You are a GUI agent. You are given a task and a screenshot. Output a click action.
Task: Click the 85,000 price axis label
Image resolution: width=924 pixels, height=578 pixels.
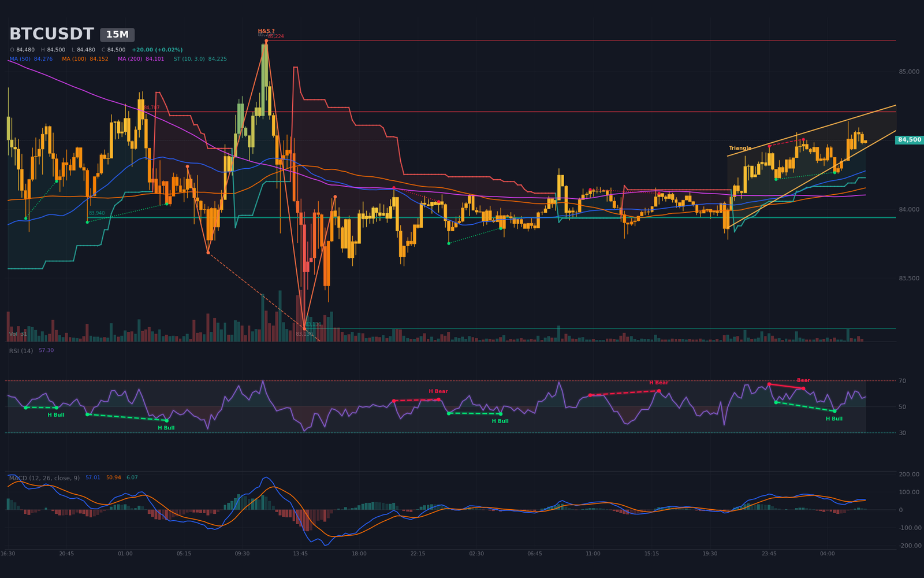909,72
